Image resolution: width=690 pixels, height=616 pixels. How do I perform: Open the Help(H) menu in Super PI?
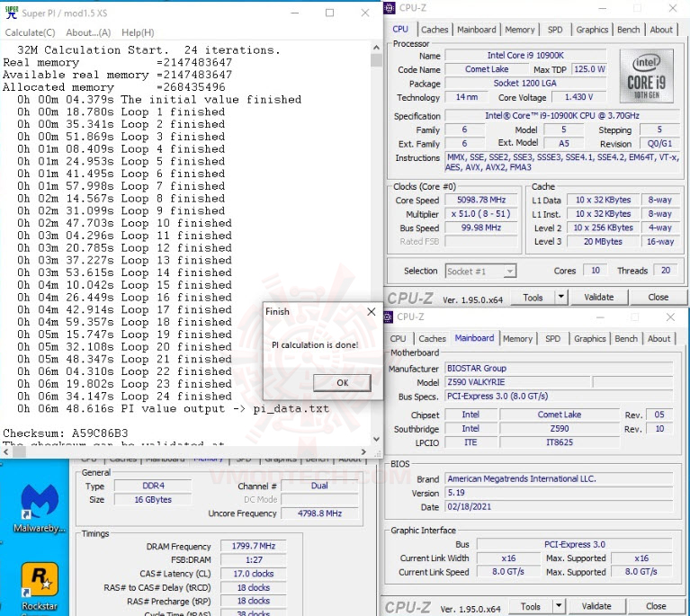[x=138, y=32]
